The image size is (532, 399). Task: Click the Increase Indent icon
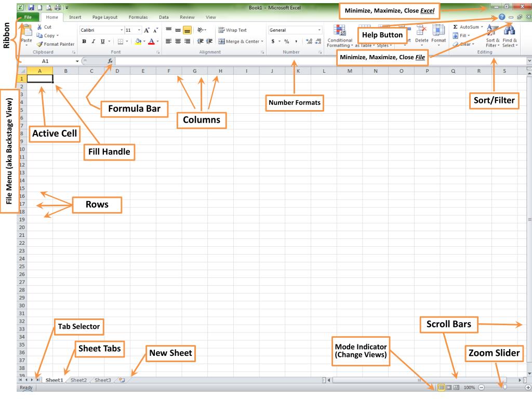point(209,42)
